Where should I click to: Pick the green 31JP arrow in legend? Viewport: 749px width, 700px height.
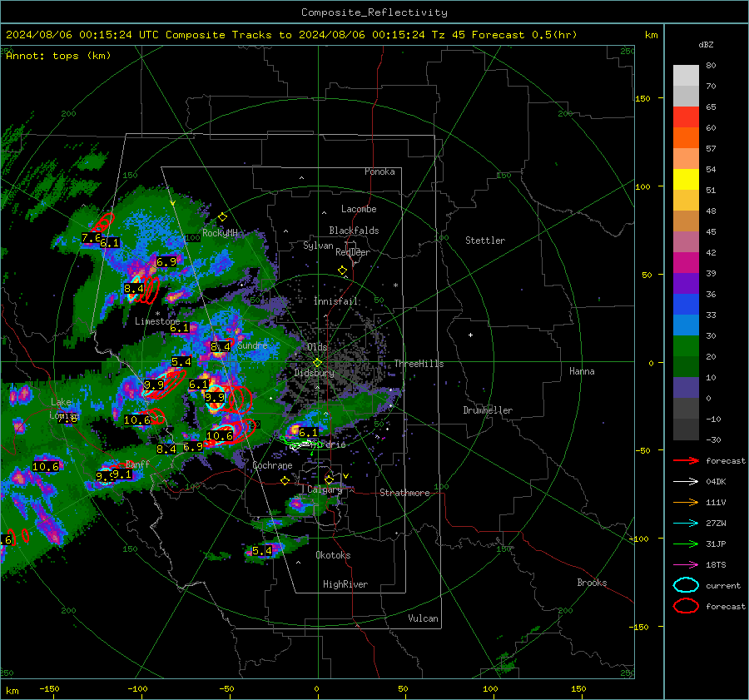coord(686,544)
